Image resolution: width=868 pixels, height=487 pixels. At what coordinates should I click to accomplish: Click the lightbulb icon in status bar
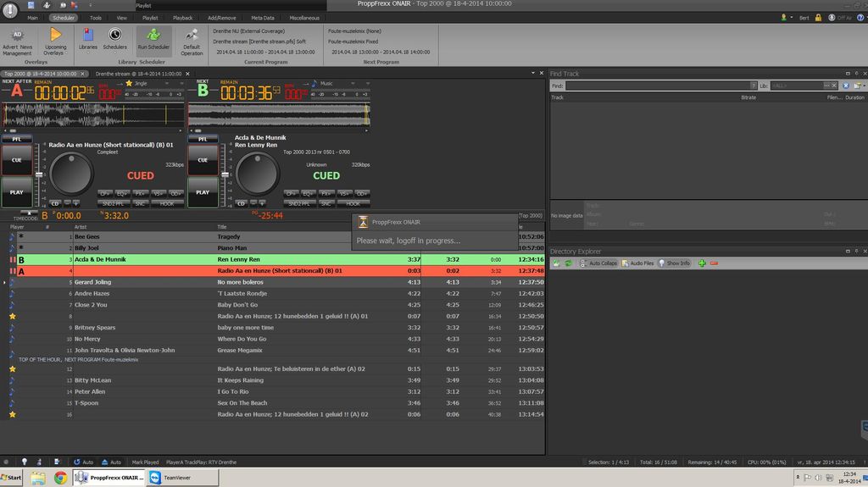[25, 462]
